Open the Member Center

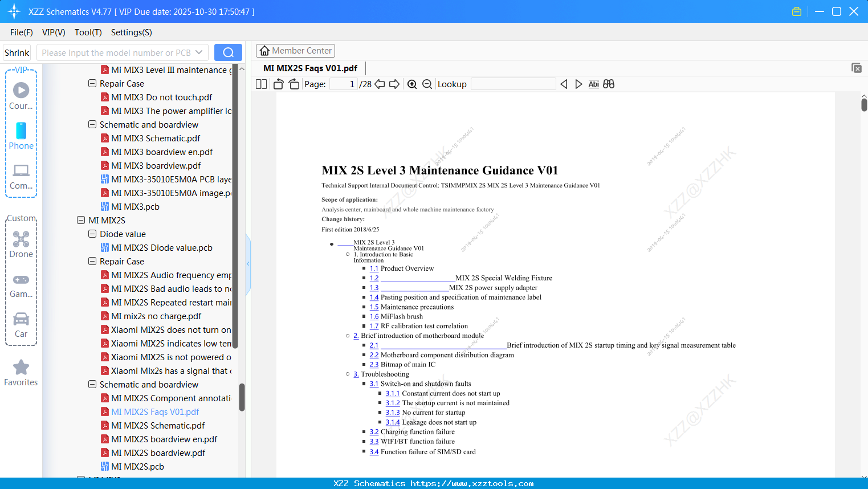[x=295, y=51]
